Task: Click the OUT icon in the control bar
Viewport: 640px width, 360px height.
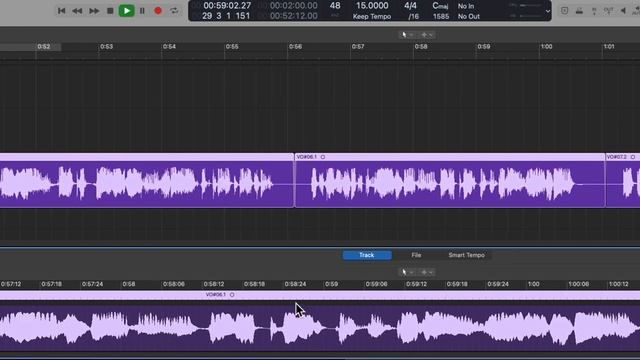Action: coord(608,11)
